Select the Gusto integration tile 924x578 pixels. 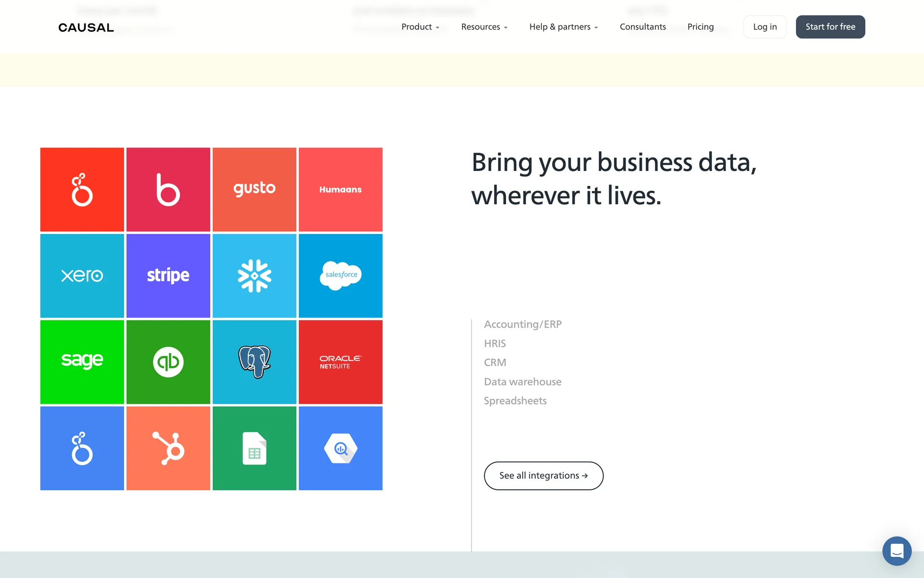click(254, 189)
